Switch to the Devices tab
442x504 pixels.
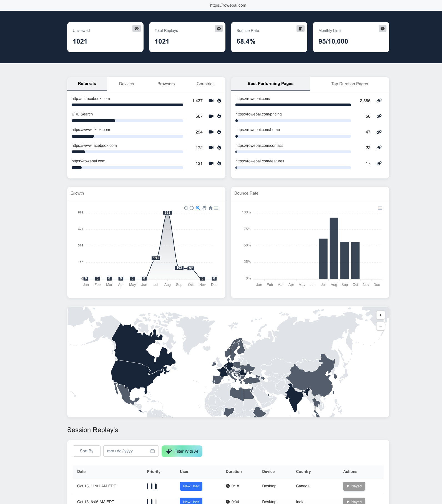point(126,84)
